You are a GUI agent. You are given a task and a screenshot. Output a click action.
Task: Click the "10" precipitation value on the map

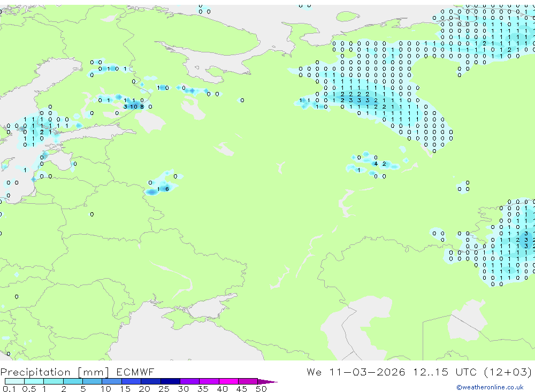[134, 107]
